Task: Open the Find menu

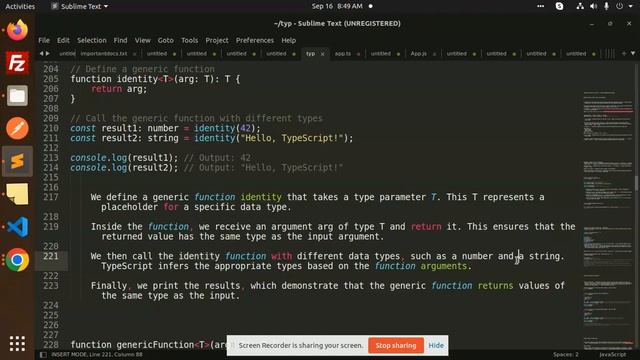Action: click(x=120, y=40)
